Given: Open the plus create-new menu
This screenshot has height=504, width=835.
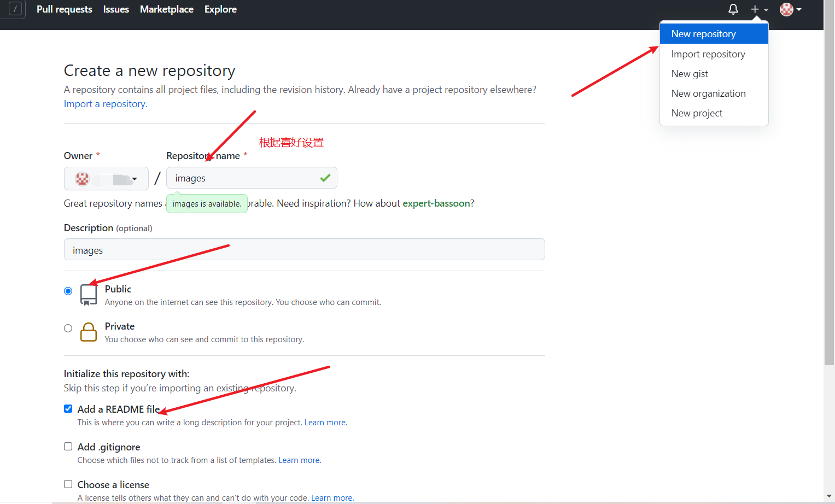Looking at the screenshot, I should [x=760, y=9].
